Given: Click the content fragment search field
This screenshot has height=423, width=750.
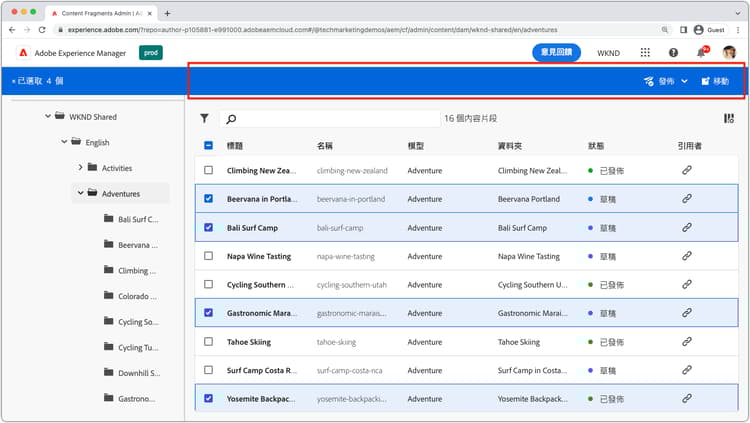Looking at the screenshot, I should click(x=330, y=118).
